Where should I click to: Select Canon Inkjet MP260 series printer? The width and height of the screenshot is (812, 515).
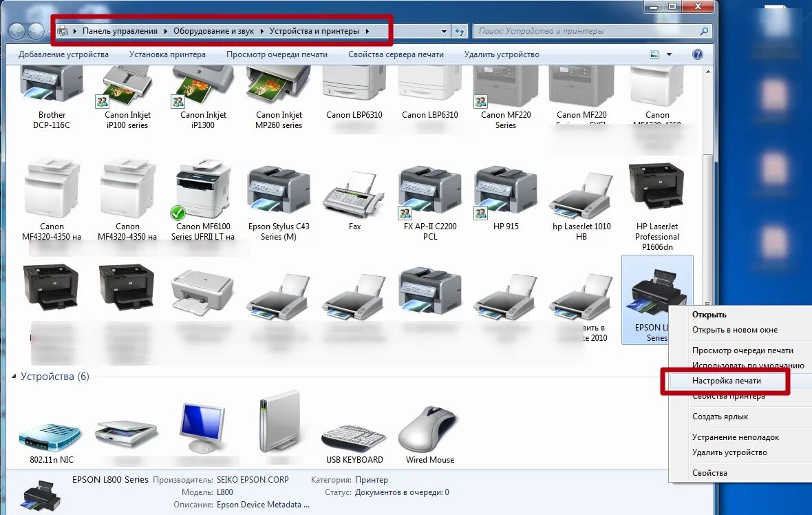point(279,98)
